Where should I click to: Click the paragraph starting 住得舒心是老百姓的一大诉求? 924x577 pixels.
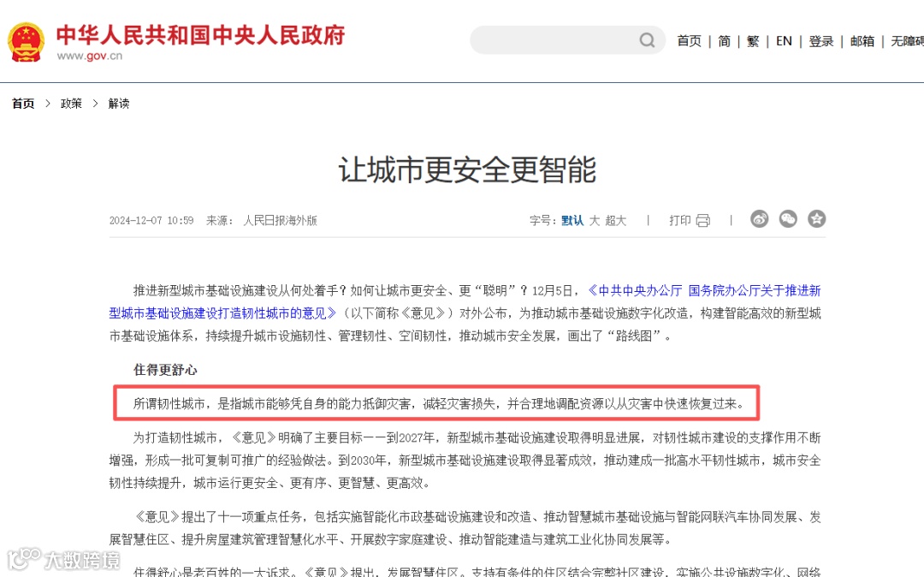pyautogui.click(x=477, y=572)
